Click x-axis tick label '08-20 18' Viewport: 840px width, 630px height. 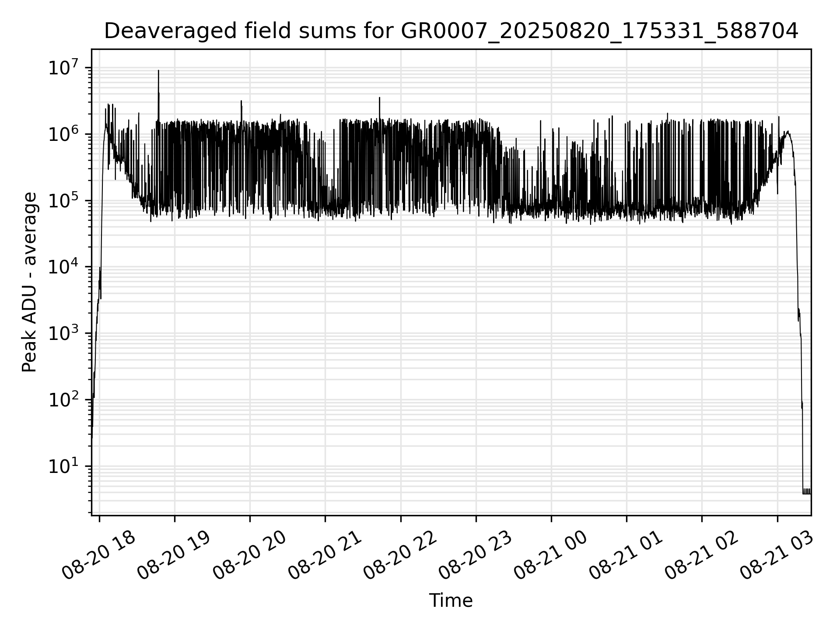(99, 556)
